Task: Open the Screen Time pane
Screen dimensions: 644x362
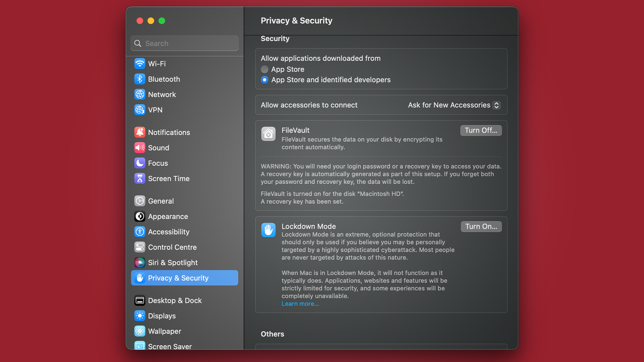Action: 169,179
